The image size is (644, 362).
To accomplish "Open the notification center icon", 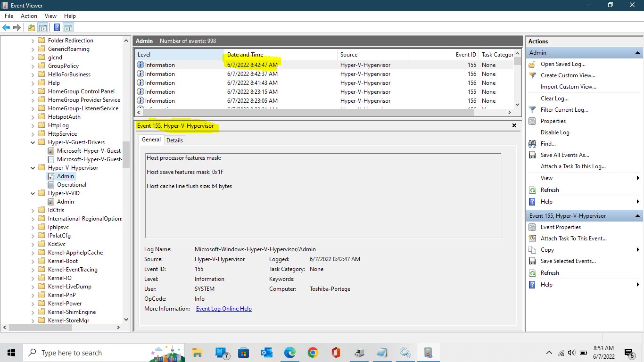I will pyautogui.click(x=629, y=353).
